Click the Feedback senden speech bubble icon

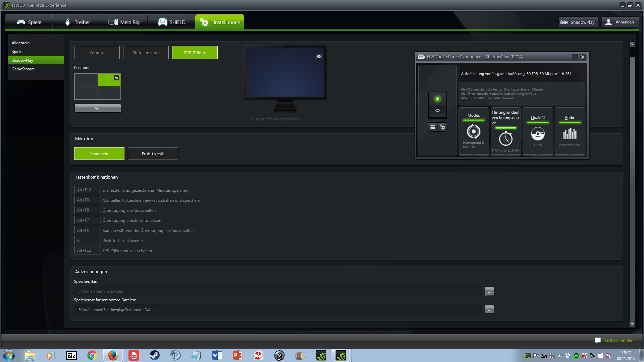597,340
